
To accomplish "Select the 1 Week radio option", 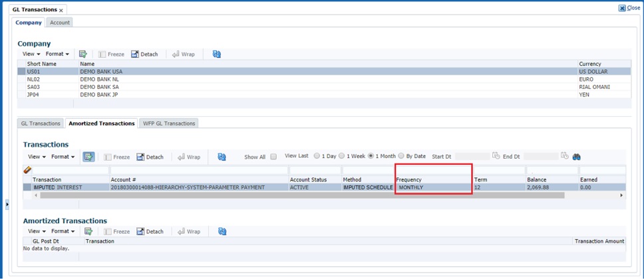I will (342, 156).
